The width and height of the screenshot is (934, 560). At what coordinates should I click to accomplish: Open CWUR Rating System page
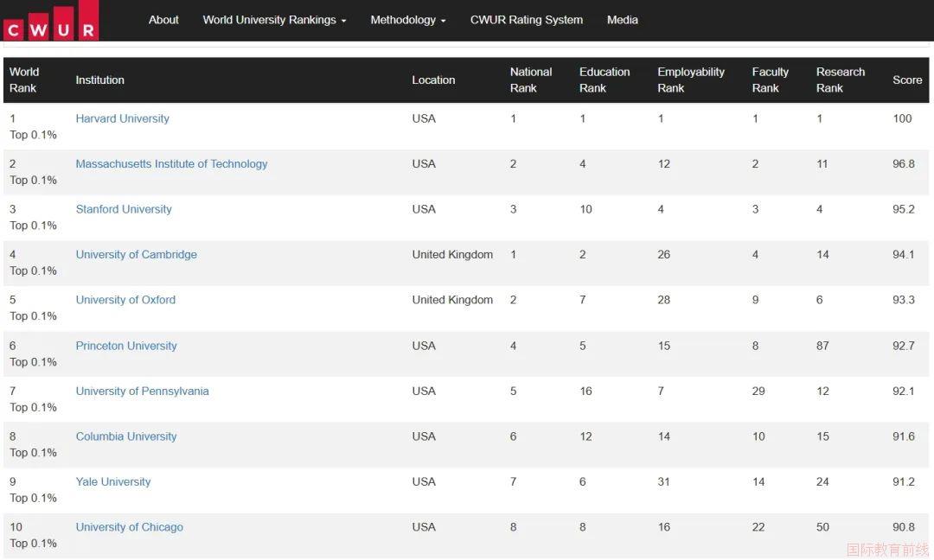pos(526,20)
